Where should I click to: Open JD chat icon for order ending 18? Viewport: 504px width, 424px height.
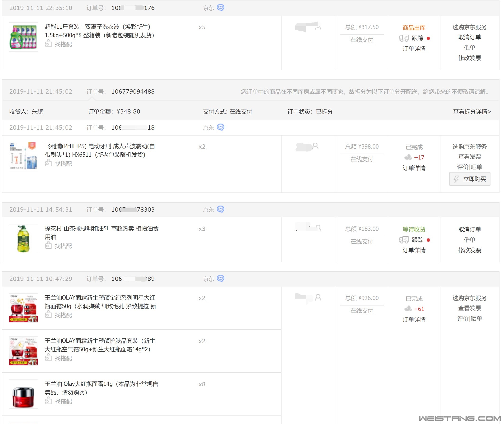click(x=221, y=127)
